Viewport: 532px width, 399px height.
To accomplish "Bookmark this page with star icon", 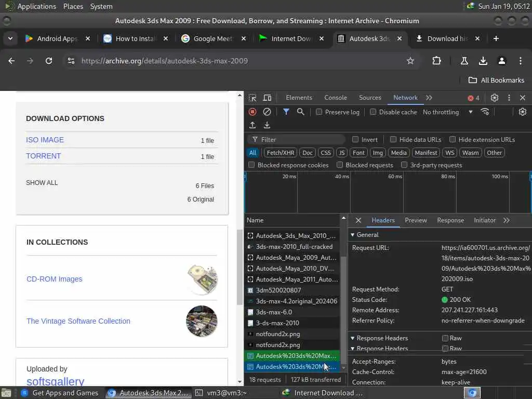I will click(x=410, y=61).
